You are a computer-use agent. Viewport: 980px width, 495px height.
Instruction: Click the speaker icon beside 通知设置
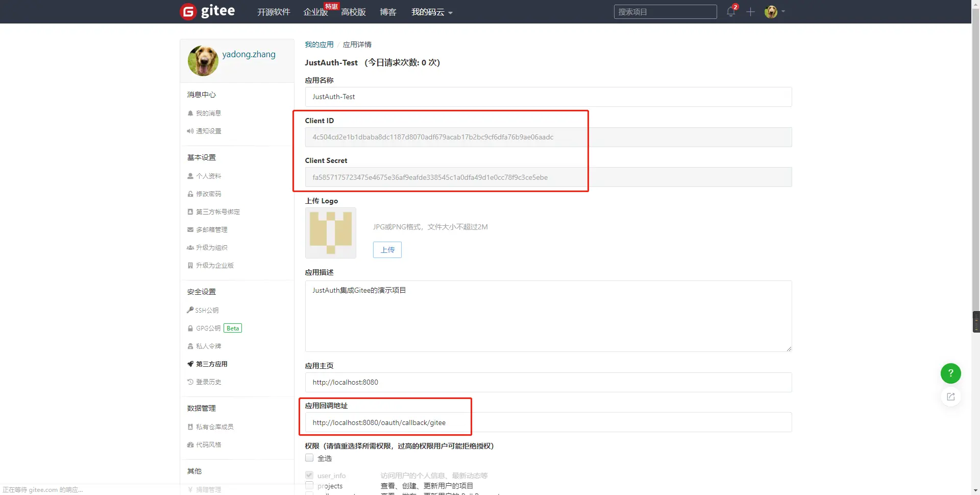tap(190, 131)
